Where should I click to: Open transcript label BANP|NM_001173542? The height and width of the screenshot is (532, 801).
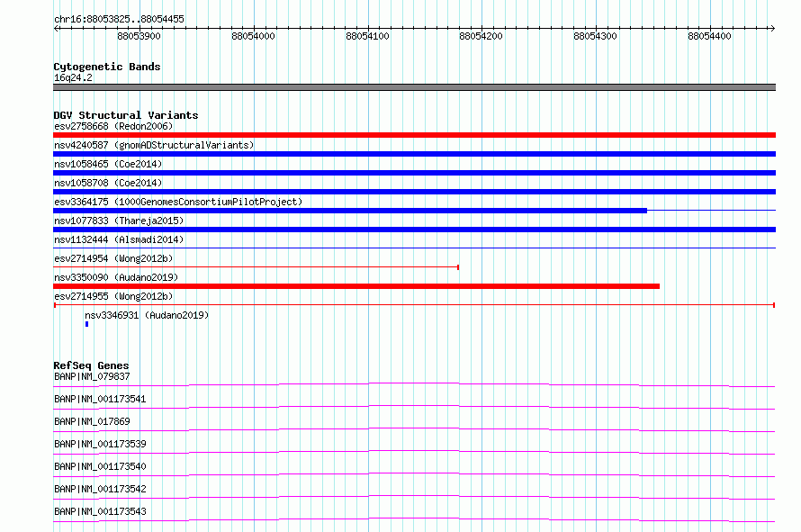[x=100, y=489]
